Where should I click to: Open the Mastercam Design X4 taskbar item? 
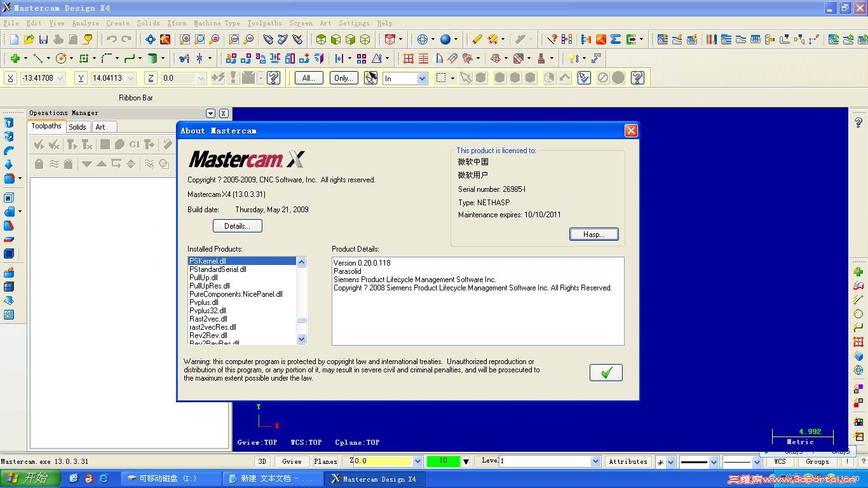pyautogui.click(x=376, y=479)
